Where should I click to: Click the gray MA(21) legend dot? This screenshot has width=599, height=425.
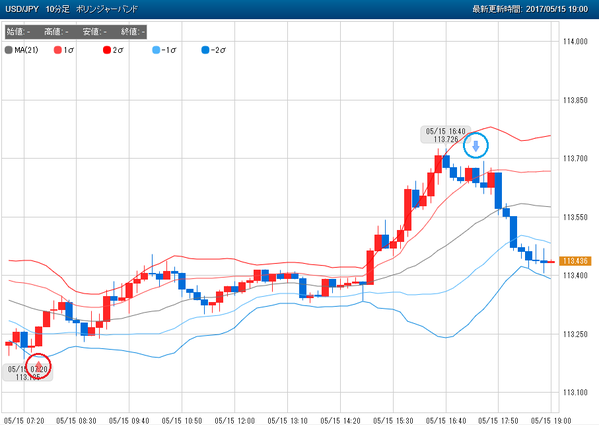tap(9, 50)
